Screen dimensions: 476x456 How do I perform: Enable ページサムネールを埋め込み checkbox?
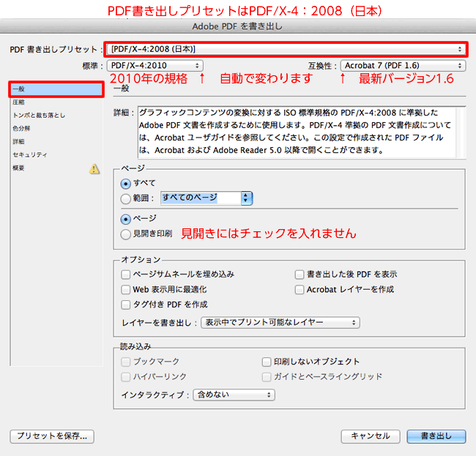click(126, 274)
